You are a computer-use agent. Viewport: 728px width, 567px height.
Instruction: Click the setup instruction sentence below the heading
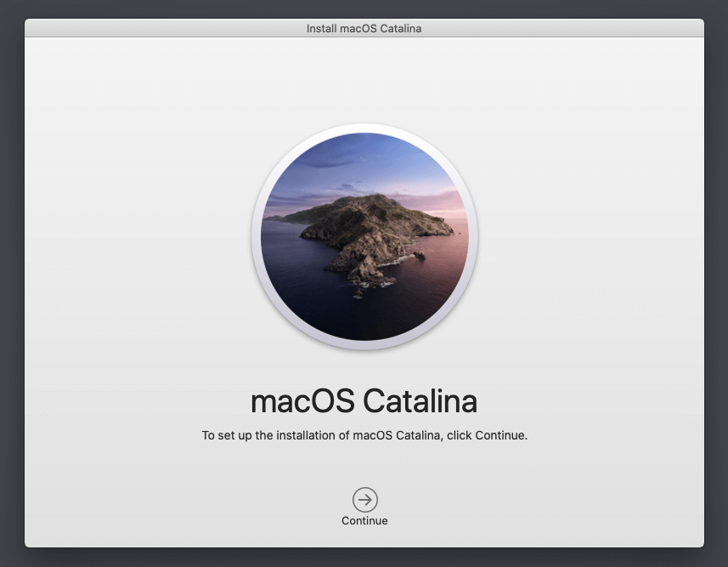tap(364, 435)
